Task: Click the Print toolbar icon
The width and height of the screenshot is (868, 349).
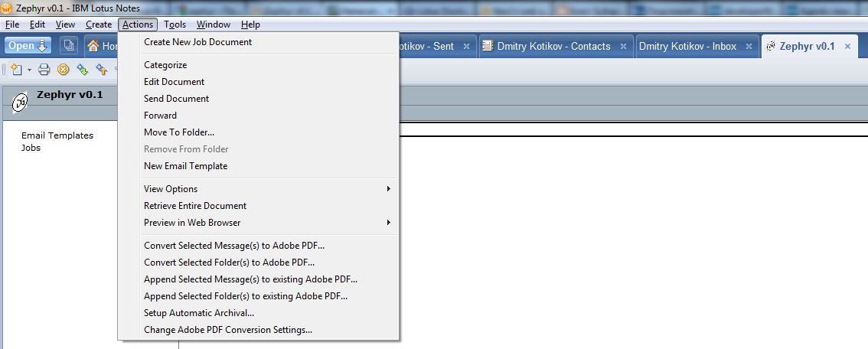Action: pos(44,70)
